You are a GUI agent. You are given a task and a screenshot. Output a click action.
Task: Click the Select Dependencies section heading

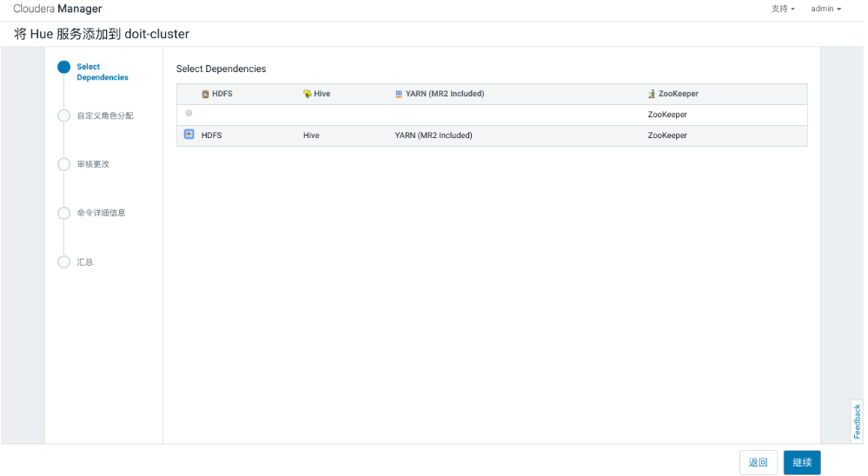tap(221, 69)
